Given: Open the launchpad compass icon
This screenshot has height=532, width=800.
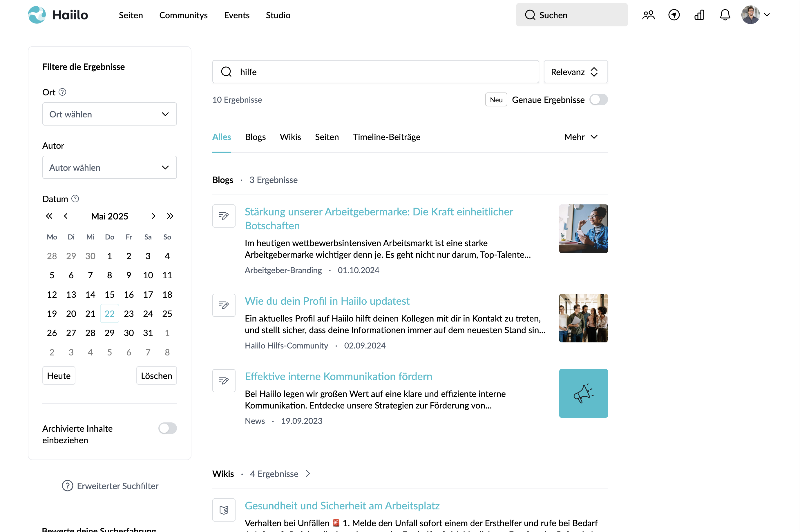Looking at the screenshot, I should [674, 15].
